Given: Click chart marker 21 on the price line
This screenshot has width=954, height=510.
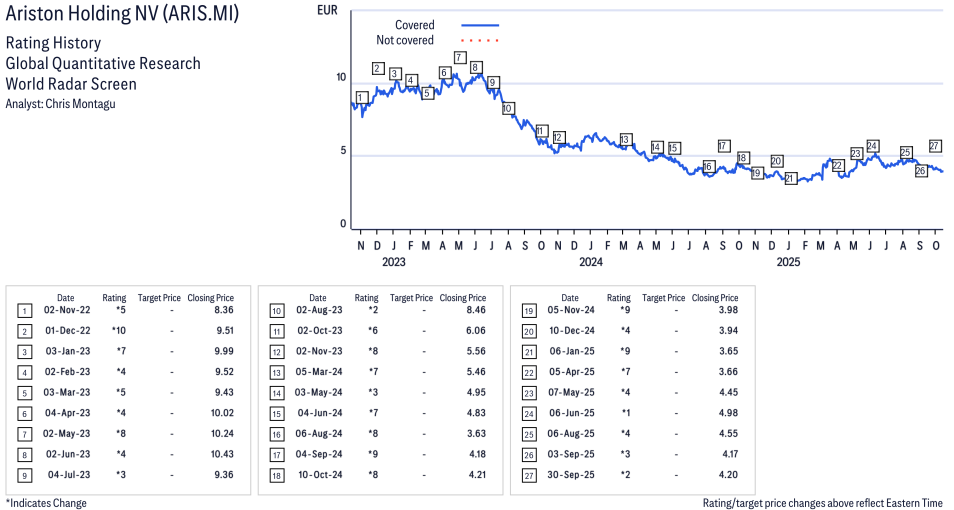Looking at the screenshot, I should pyautogui.click(x=790, y=179).
